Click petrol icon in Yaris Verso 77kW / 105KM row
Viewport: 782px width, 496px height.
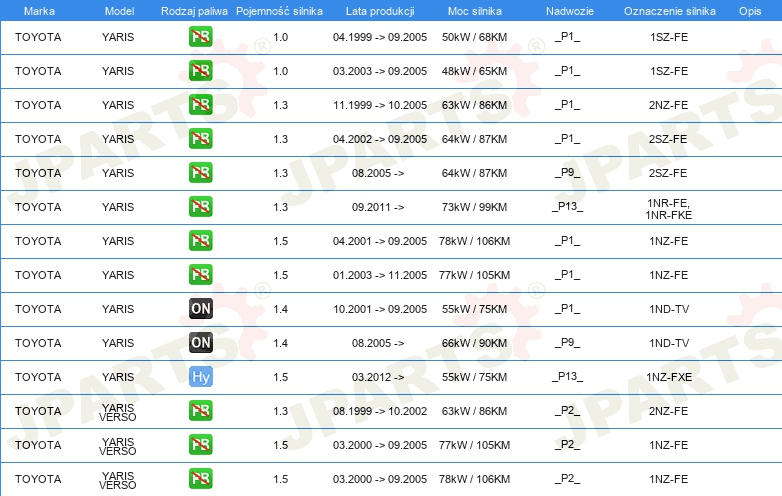coord(200,444)
